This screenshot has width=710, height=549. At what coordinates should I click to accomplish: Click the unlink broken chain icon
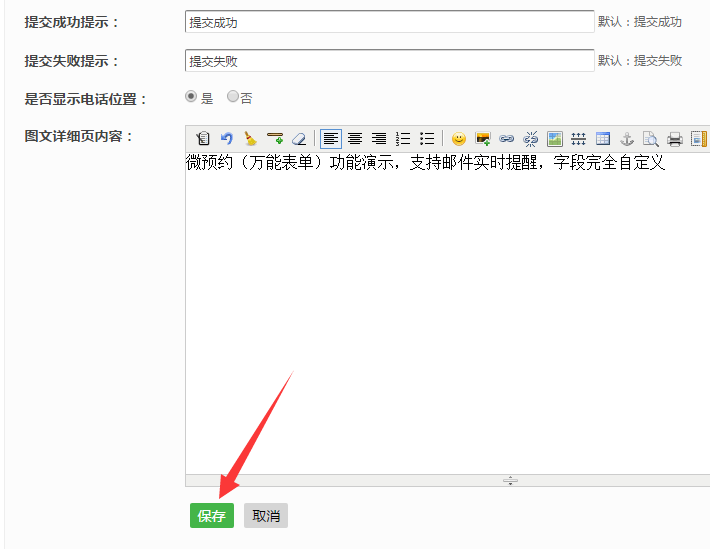point(531,139)
